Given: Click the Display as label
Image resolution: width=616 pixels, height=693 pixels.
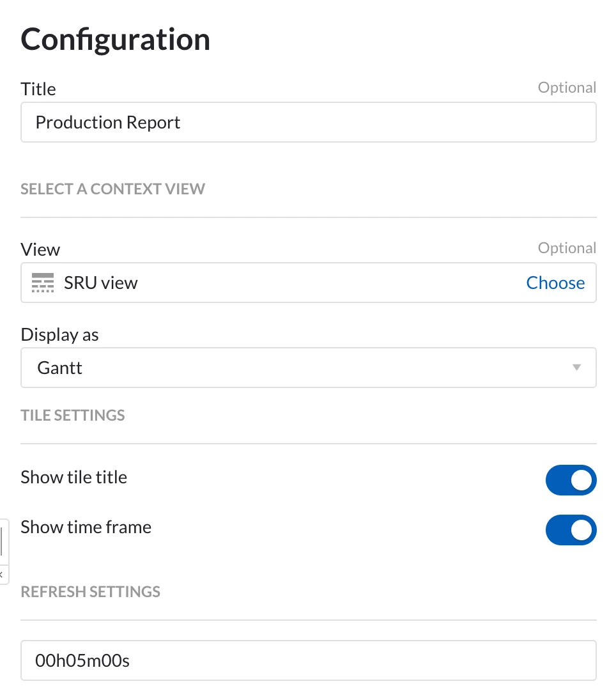Looking at the screenshot, I should (x=59, y=335).
